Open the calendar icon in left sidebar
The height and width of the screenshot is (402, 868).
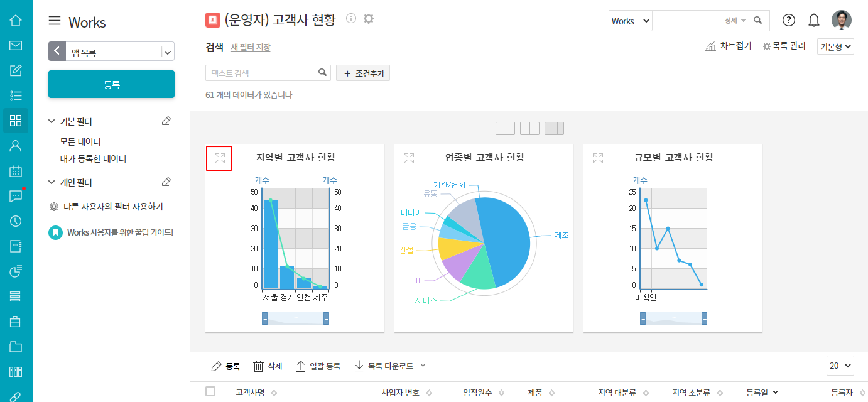(16, 171)
